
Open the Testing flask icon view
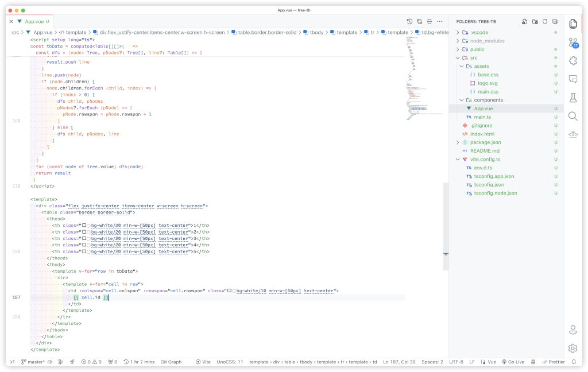tap(572, 98)
